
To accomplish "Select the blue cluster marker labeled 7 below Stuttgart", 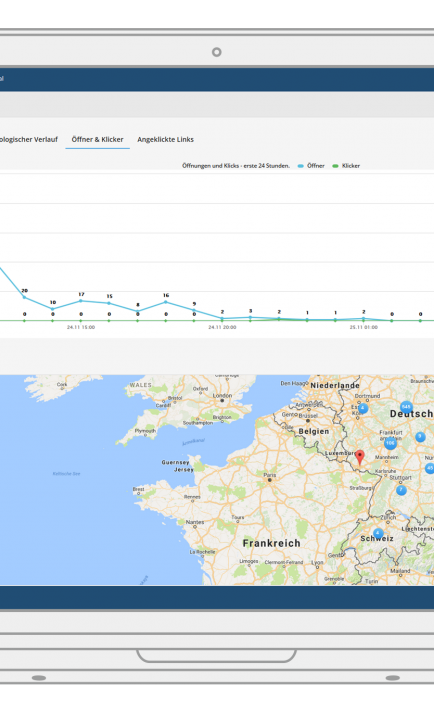I will click(x=401, y=490).
